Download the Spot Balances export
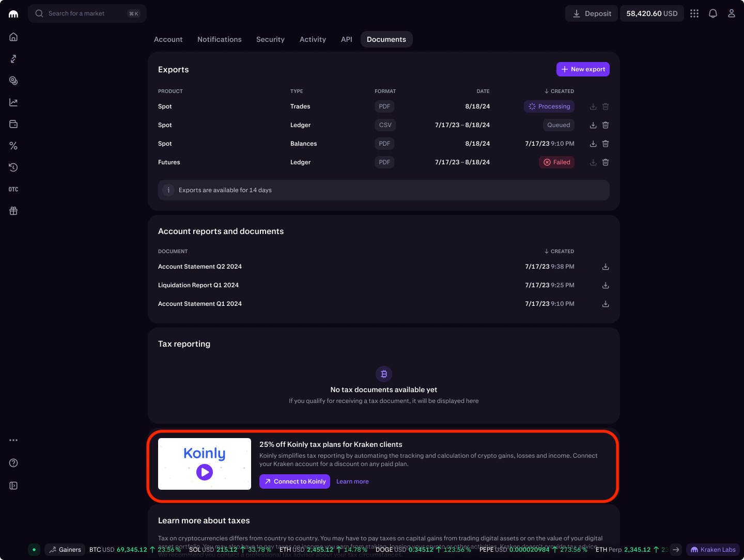The height and width of the screenshot is (560, 744). (593, 144)
